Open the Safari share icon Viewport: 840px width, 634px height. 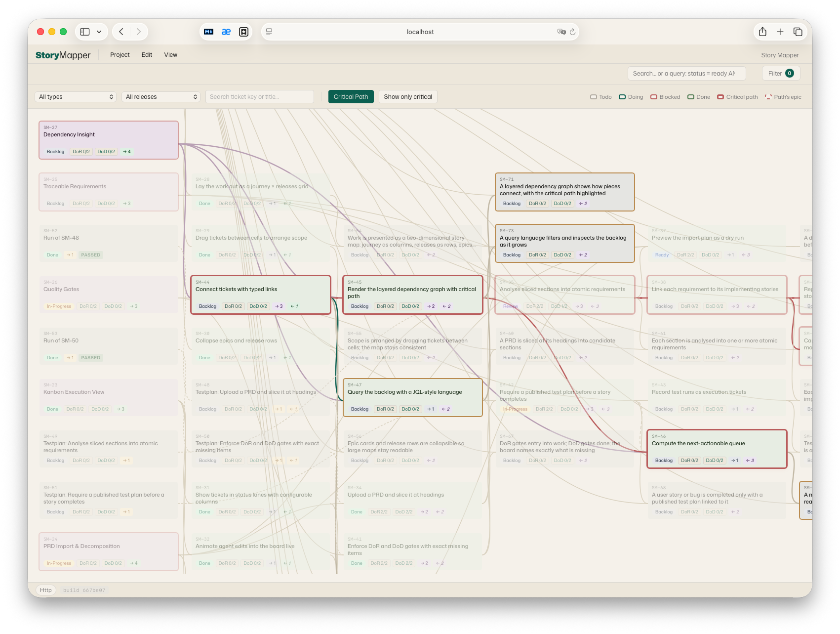[762, 32]
